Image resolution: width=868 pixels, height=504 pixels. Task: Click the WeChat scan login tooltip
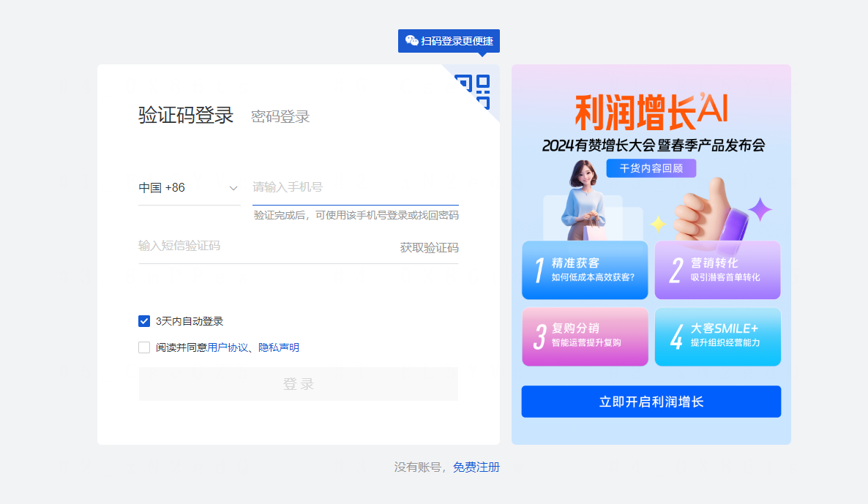(x=449, y=41)
